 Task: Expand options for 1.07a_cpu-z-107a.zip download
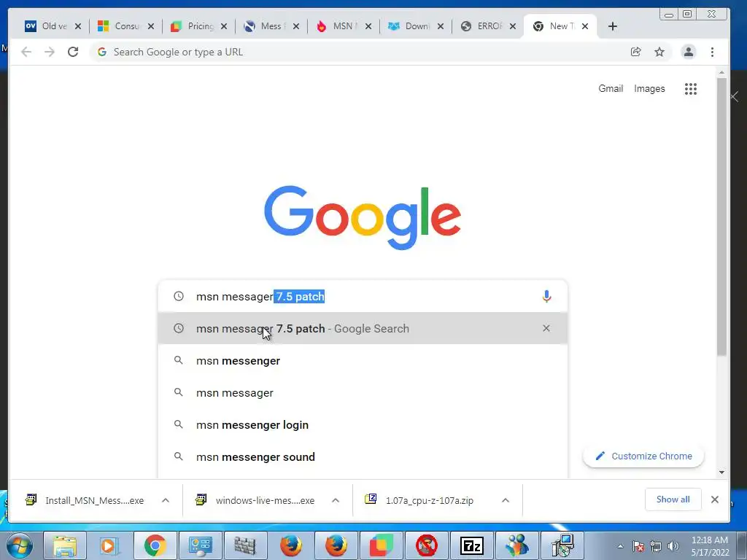(x=506, y=500)
